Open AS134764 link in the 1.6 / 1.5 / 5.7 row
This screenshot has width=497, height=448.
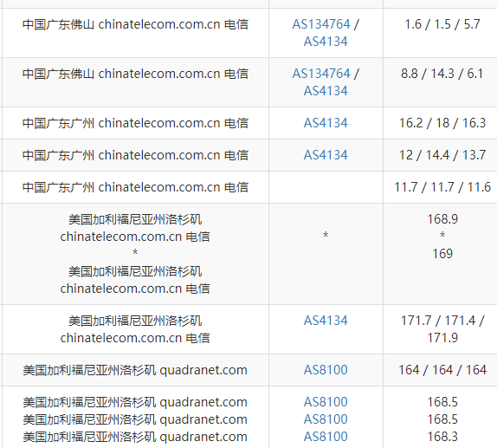[x=321, y=24]
